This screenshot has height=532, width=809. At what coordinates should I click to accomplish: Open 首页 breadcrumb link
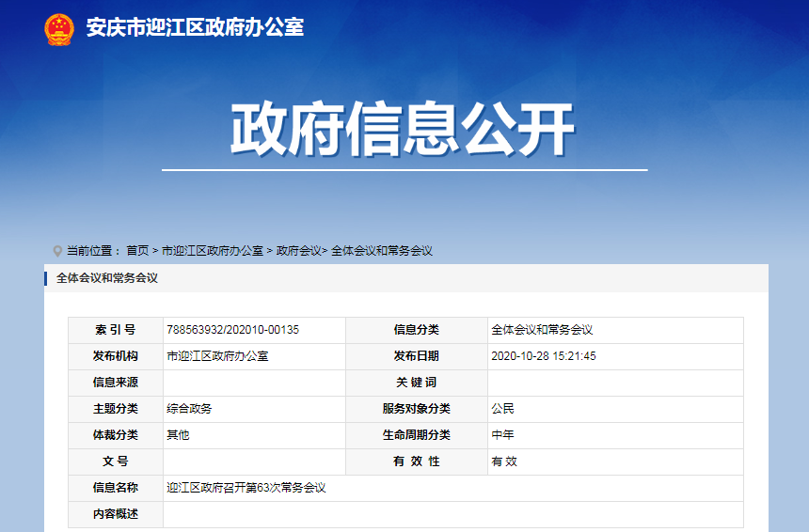click(x=137, y=251)
